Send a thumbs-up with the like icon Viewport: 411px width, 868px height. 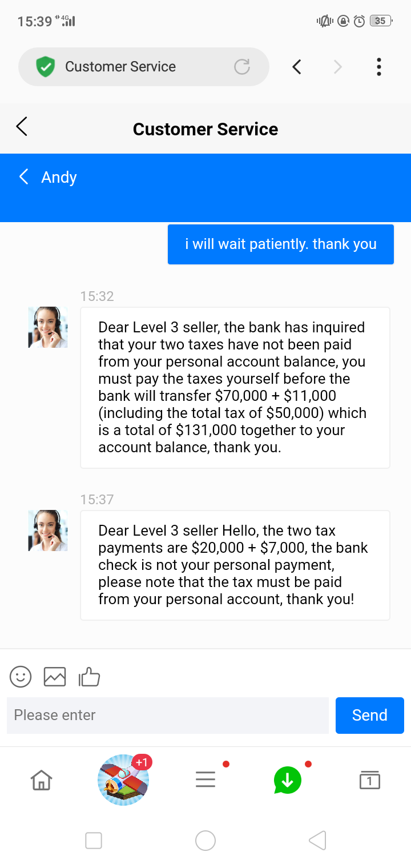coord(89,677)
